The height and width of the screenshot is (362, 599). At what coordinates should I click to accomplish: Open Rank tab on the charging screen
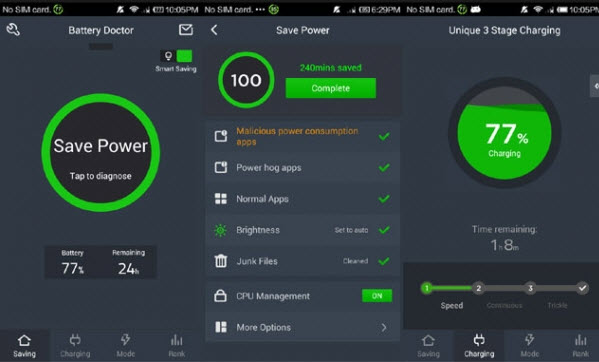pos(580,346)
